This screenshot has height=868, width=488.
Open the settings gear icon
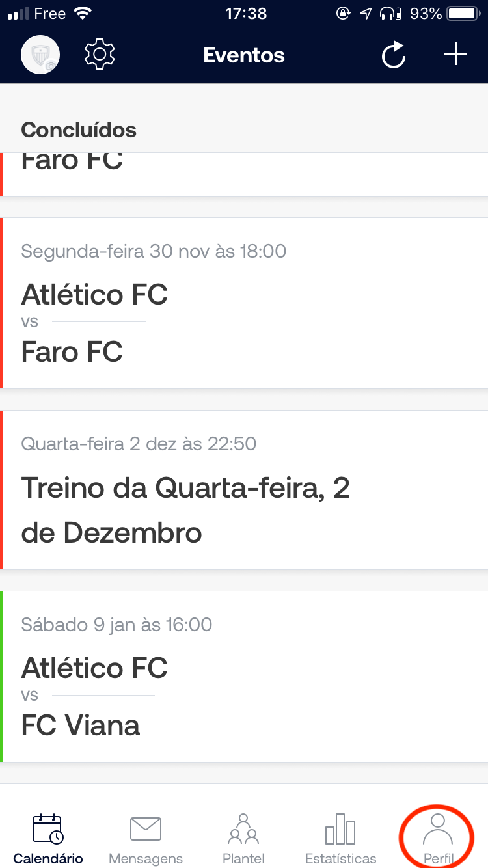pyautogui.click(x=100, y=55)
